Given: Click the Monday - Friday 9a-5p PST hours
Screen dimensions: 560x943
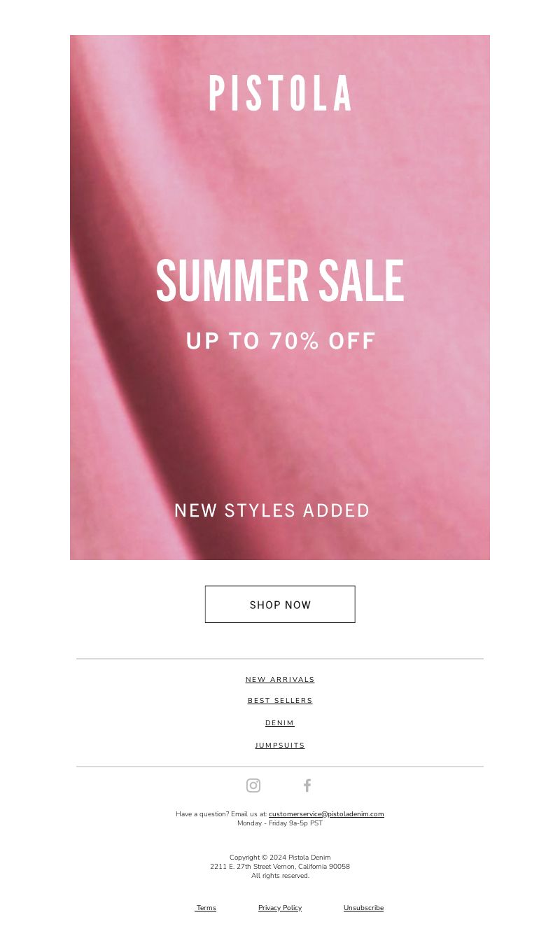Looking at the screenshot, I should tap(280, 823).
